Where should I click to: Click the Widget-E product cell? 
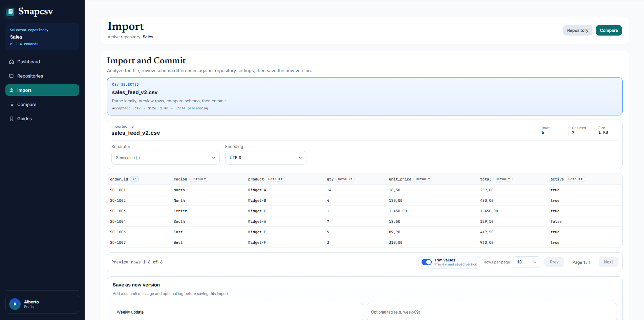pyautogui.click(x=257, y=232)
